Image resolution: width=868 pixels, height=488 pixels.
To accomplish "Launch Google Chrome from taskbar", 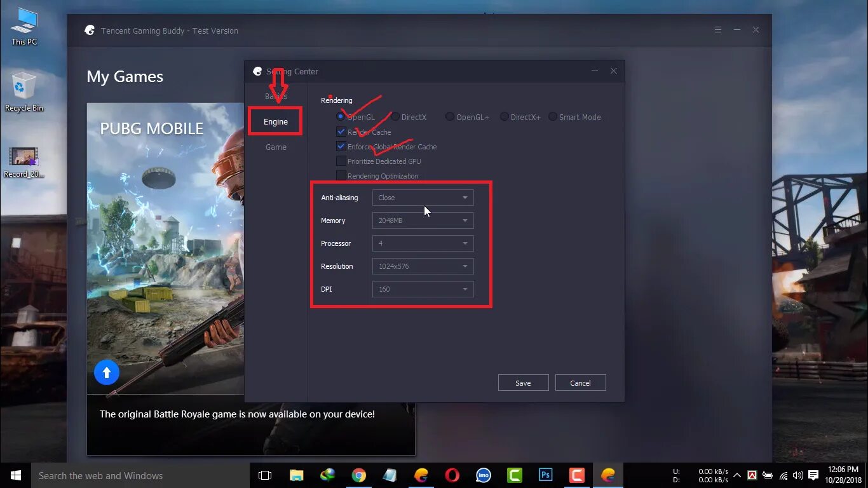I will (358, 475).
